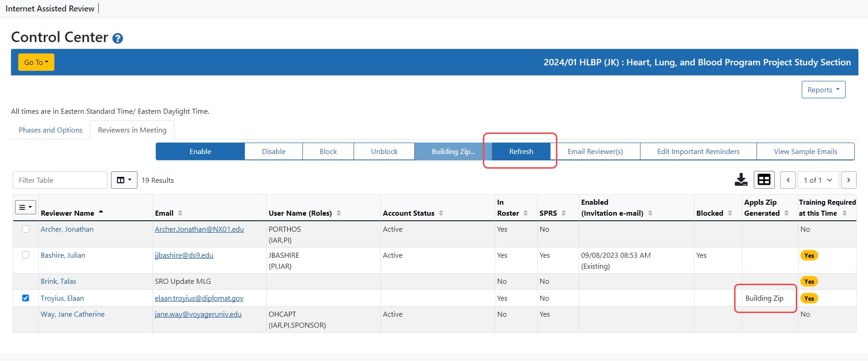Open the column chooser dropdown button
868x361 pixels.
[x=124, y=180]
